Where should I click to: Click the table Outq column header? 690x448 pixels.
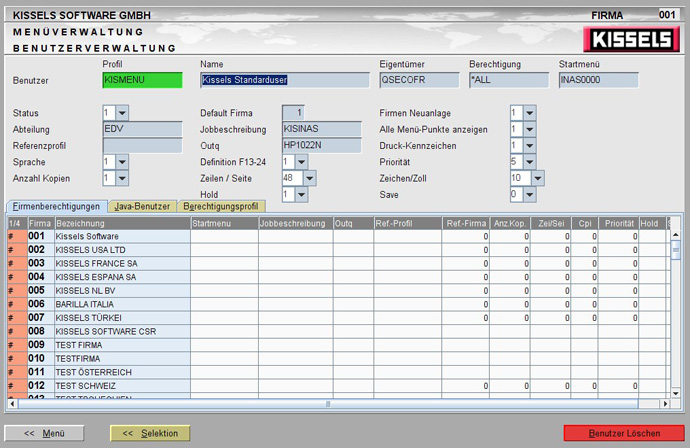click(x=353, y=224)
